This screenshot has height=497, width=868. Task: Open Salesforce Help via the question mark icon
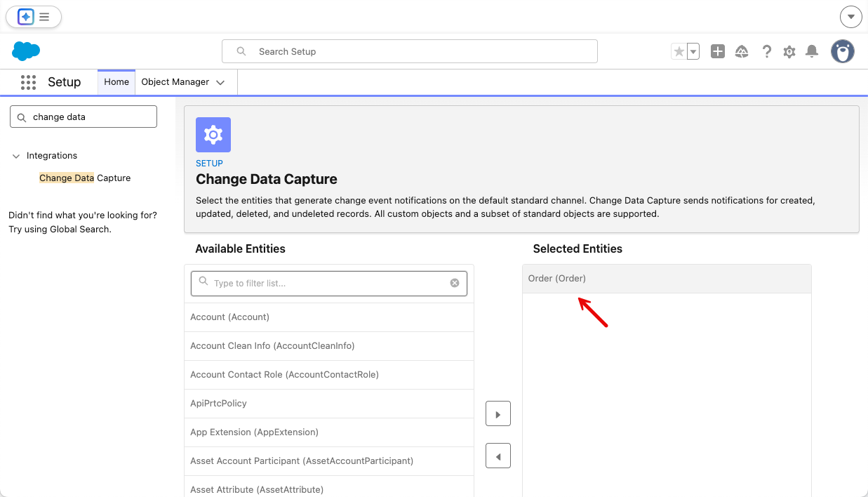pyautogui.click(x=766, y=51)
